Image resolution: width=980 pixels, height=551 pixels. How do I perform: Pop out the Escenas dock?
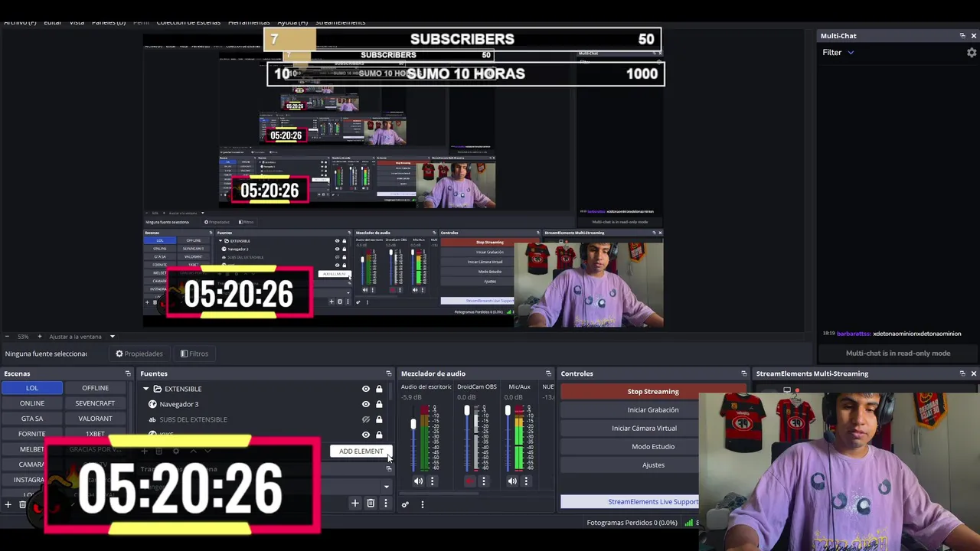(128, 373)
